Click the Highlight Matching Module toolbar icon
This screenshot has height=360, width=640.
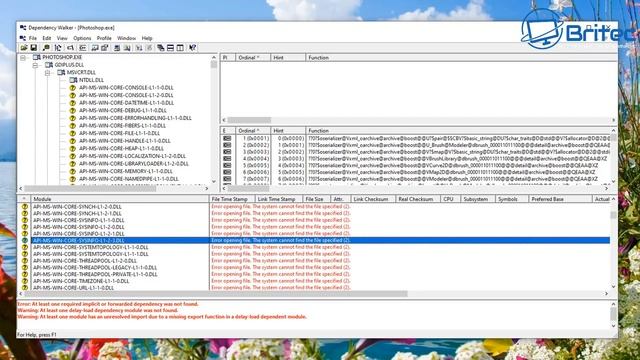point(117,48)
